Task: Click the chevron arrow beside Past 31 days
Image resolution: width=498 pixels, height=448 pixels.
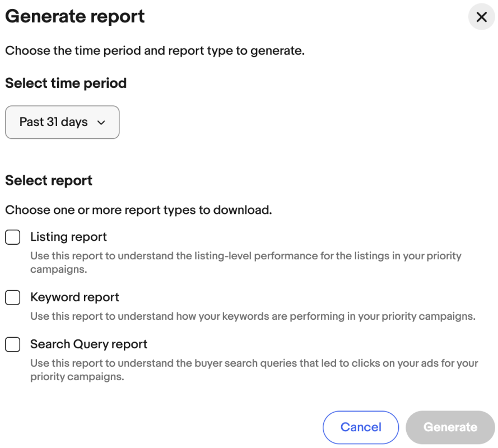Action: 101,123
